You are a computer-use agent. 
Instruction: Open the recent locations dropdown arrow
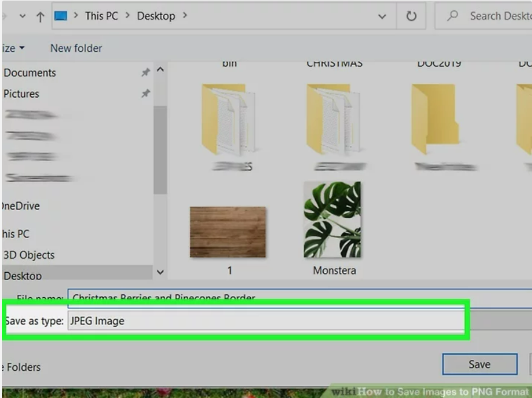(x=22, y=16)
